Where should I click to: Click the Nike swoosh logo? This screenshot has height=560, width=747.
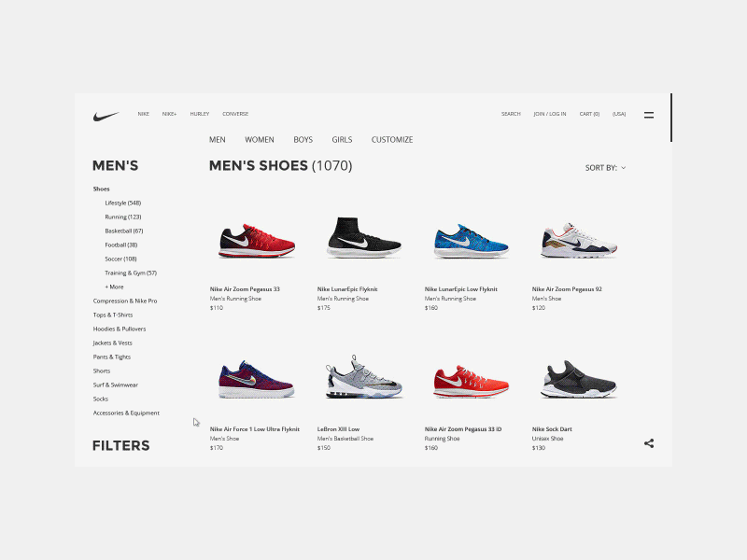pyautogui.click(x=106, y=116)
